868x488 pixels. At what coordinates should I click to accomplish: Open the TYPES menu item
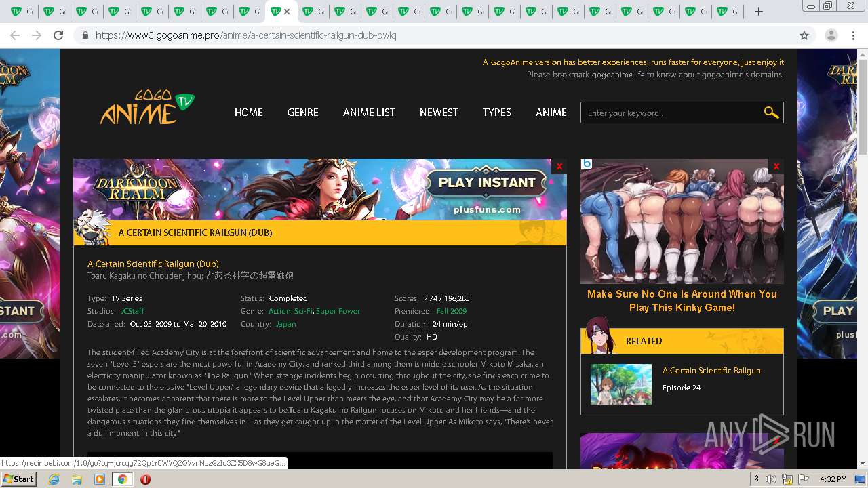tap(497, 113)
